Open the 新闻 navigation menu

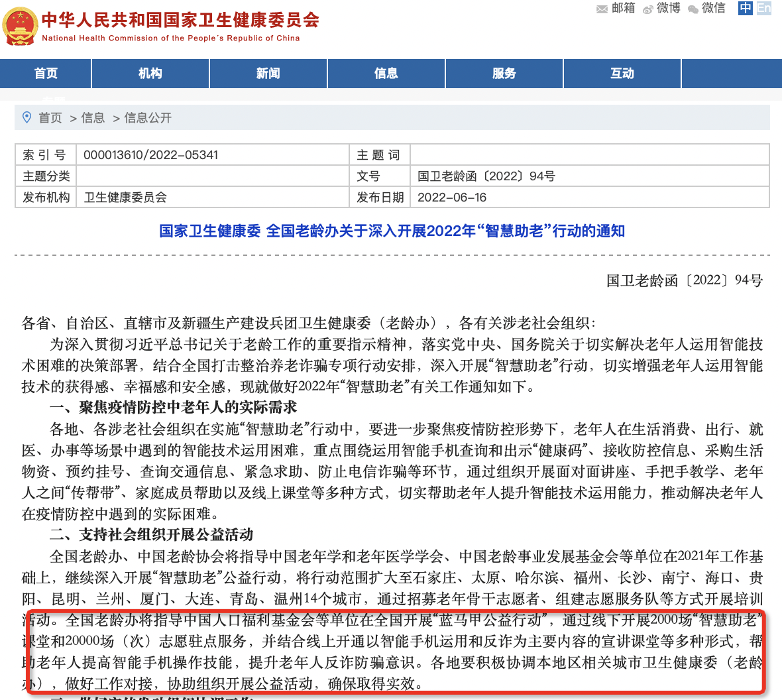pos(268,74)
